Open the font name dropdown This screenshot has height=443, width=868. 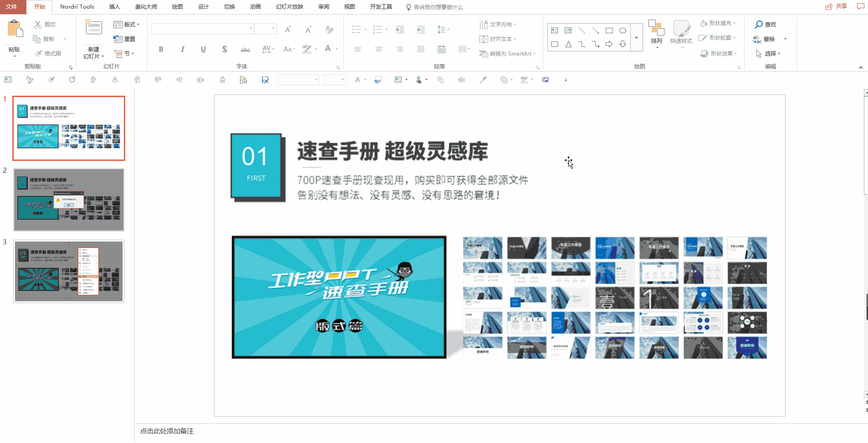click(x=250, y=29)
